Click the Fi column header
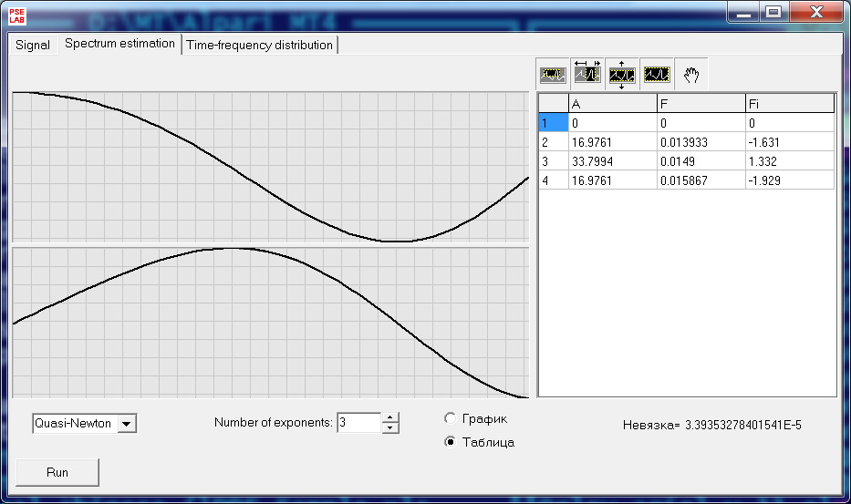Screen dimensions: 851x504 (789, 103)
